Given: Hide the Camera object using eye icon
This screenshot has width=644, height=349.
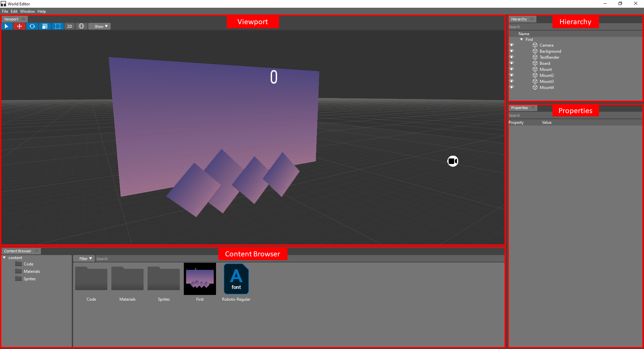Looking at the screenshot, I should [x=512, y=45].
